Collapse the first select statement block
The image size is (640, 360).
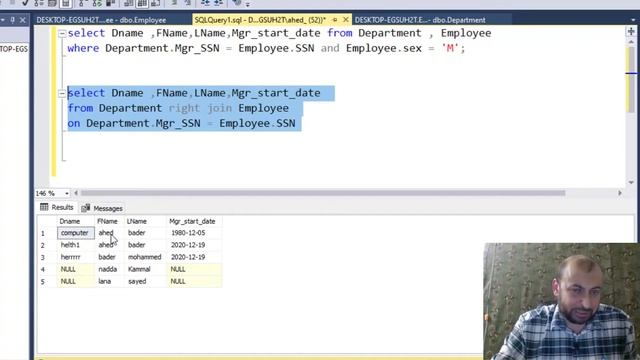pos(62,33)
